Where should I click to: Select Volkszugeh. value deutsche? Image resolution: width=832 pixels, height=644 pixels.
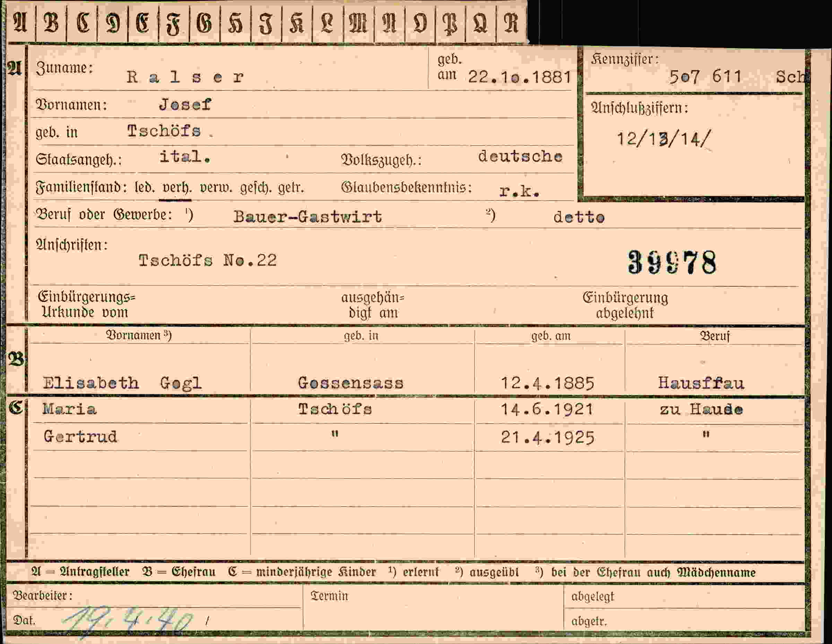(520, 157)
